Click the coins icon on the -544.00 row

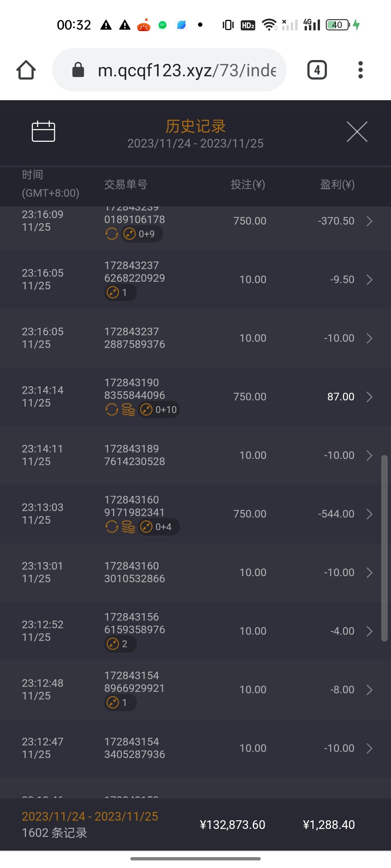(x=128, y=527)
